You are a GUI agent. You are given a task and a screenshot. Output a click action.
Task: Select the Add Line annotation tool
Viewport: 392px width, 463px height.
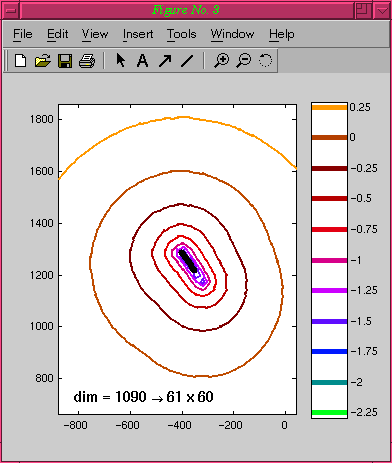click(187, 61)
